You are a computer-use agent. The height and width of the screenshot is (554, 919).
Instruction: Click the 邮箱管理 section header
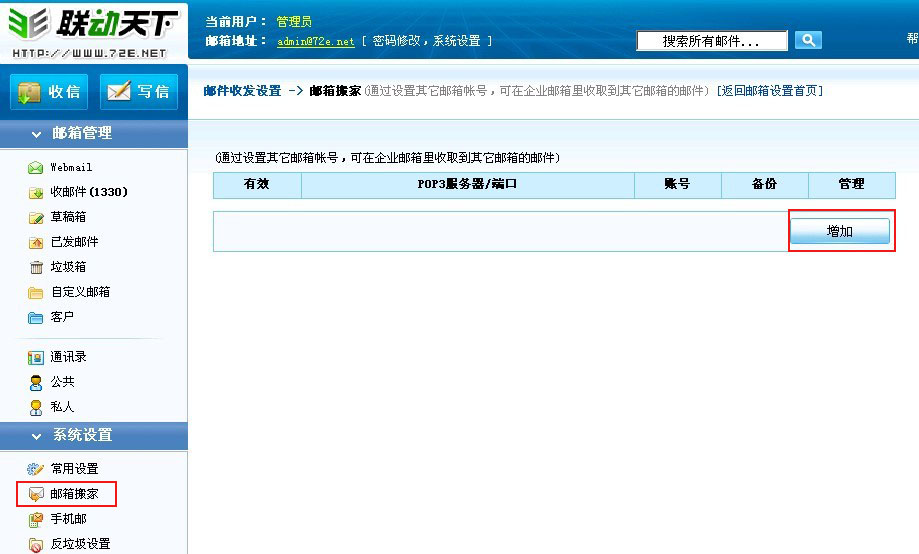[x=94, y=134]
